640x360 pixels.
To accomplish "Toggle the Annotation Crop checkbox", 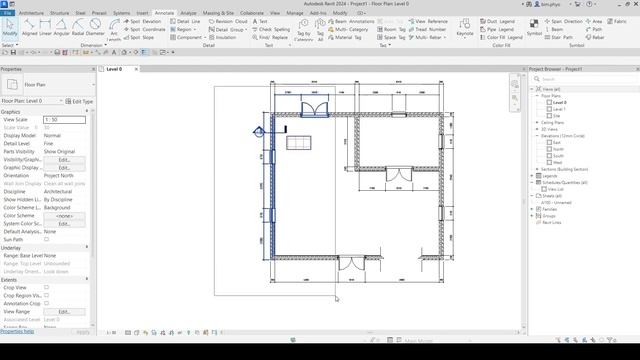I will tap(46, 303).
